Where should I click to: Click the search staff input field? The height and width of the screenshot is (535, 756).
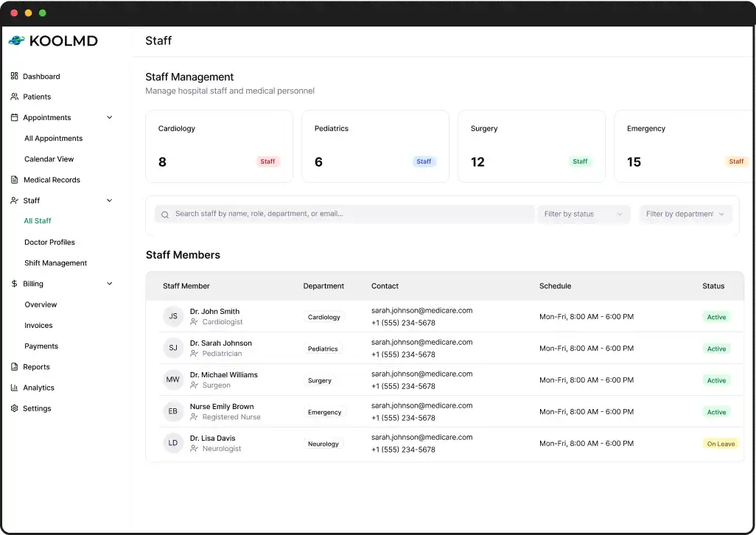[x=344, y=214]
